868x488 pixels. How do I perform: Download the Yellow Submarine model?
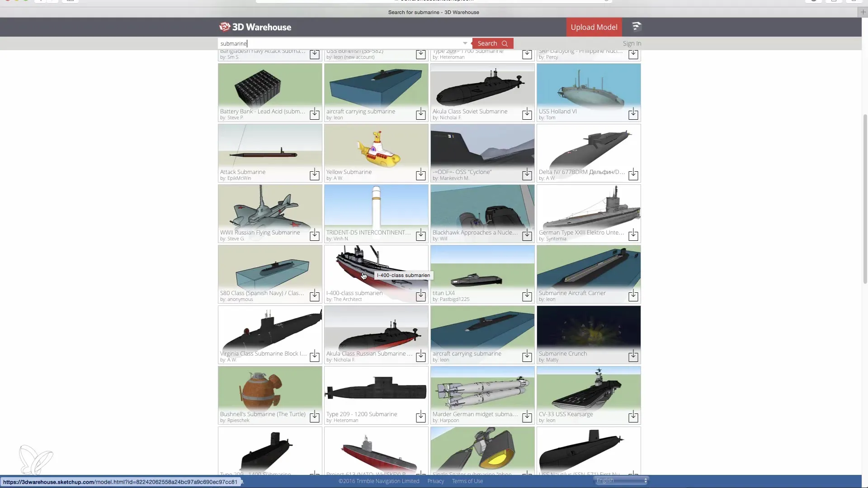(421, 174)
